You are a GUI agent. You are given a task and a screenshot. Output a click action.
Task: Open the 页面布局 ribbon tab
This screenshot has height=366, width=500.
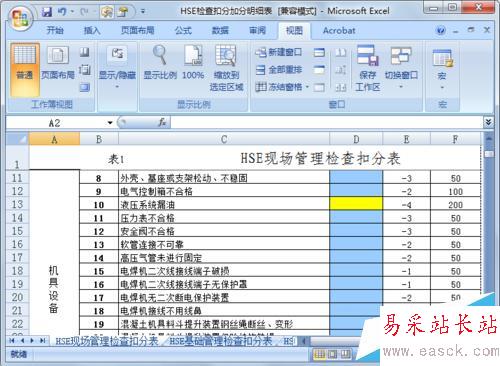point(137,31)
